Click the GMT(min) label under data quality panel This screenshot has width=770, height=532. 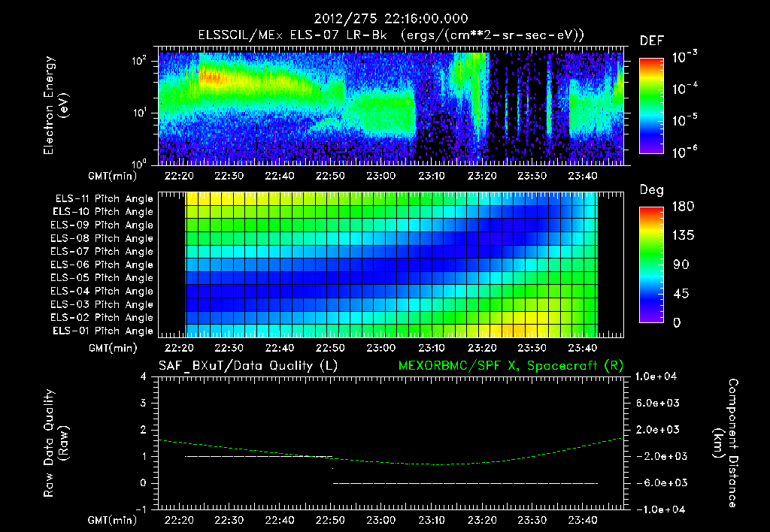coord(113,520)
